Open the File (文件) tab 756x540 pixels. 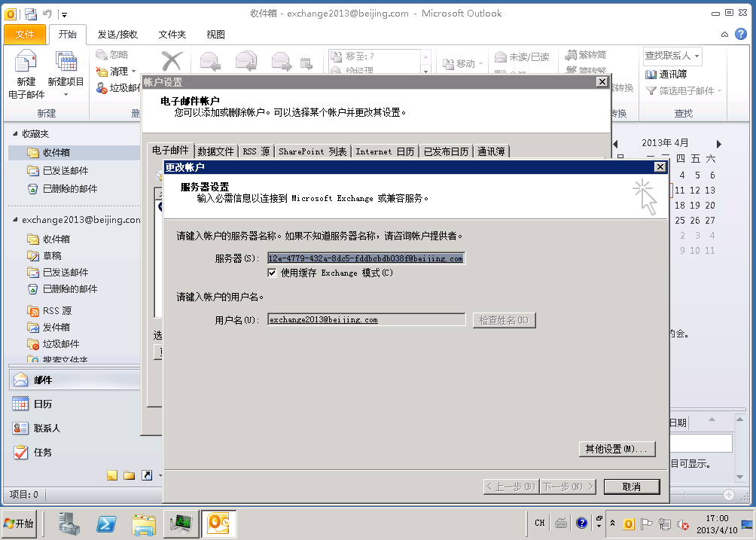coord(25,34)
